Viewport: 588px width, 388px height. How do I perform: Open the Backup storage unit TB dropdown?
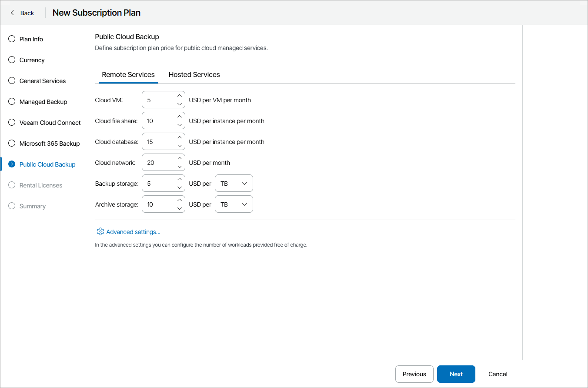tap(234, 184)
